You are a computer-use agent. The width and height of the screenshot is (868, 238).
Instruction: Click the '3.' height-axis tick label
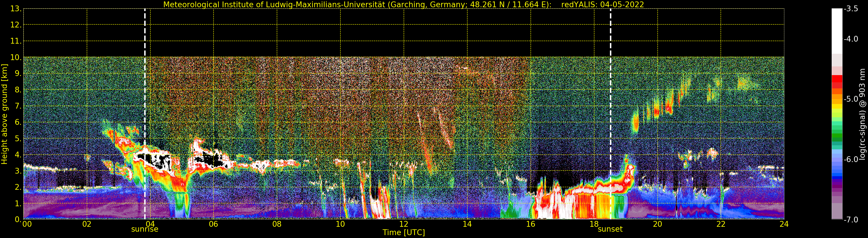click(18, 171)
